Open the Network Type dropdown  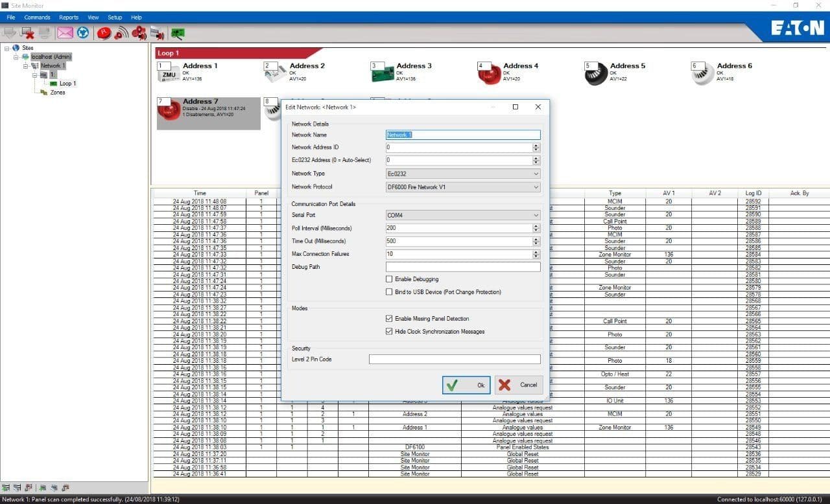pos(536,174)
